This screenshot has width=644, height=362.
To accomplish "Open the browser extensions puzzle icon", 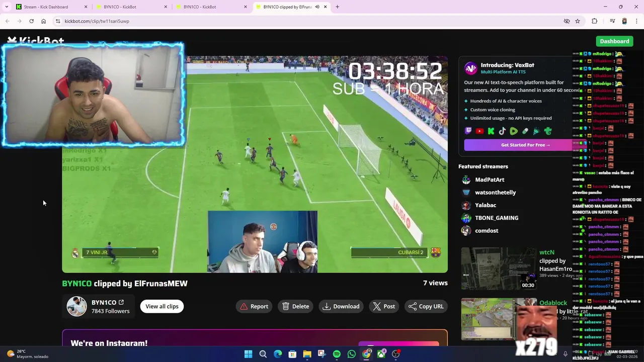I will (x=595, y=21).
